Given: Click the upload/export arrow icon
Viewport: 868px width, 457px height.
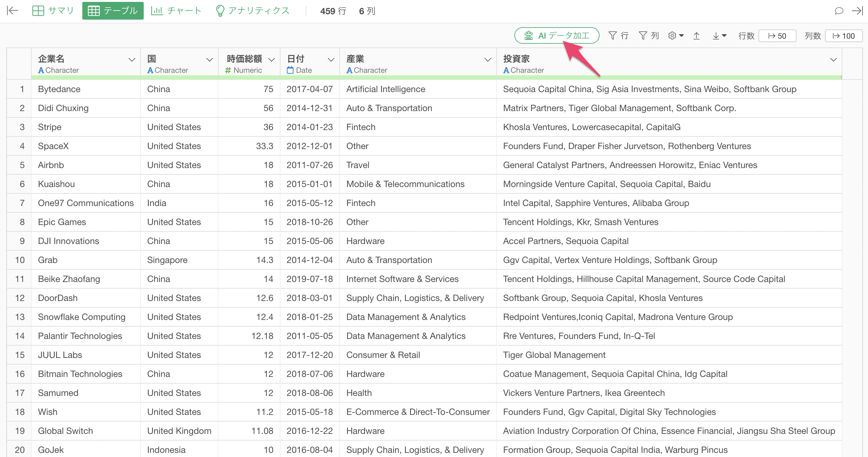Looking at the screenshot, I should coord(696,35).
